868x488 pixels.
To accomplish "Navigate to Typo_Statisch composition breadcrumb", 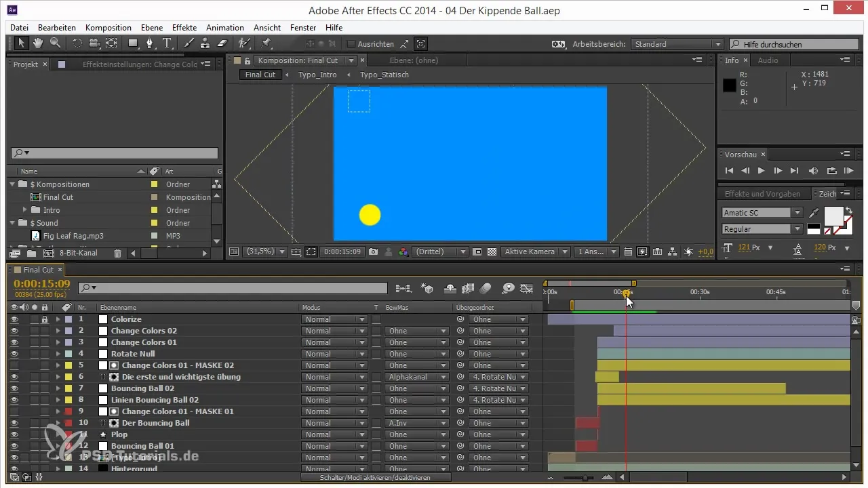I will (x=384, y=75).
